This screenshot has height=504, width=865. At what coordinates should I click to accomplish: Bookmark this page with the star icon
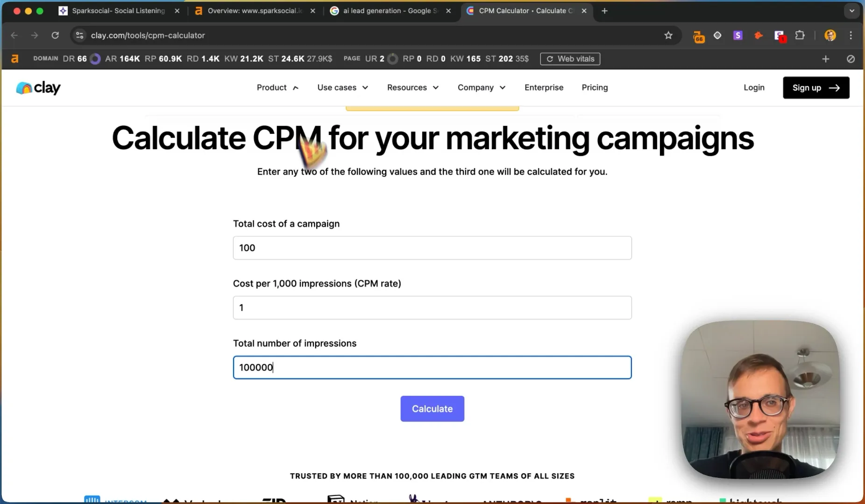pos(668,35)
